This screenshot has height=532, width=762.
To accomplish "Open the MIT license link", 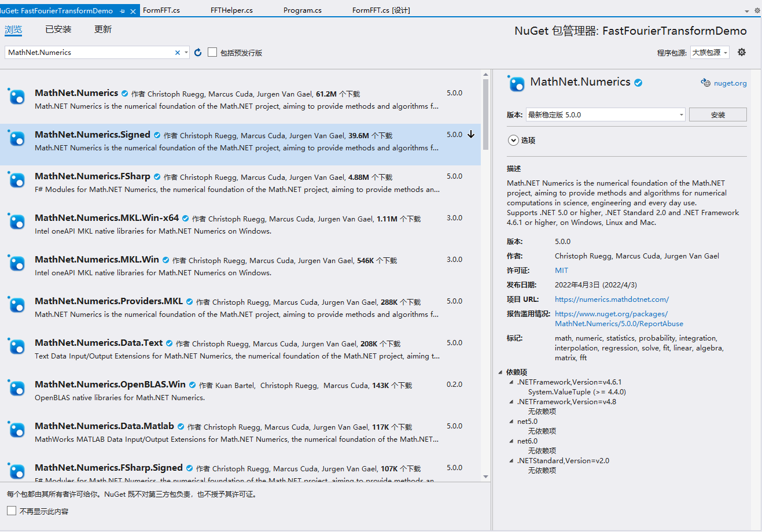I will (x=561, y=271).
